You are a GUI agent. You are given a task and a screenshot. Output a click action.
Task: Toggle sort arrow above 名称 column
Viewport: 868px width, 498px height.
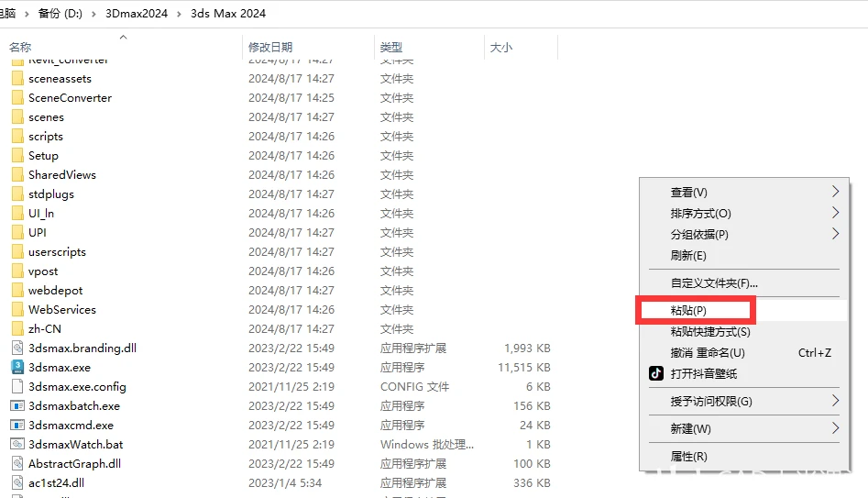(124, 37)
